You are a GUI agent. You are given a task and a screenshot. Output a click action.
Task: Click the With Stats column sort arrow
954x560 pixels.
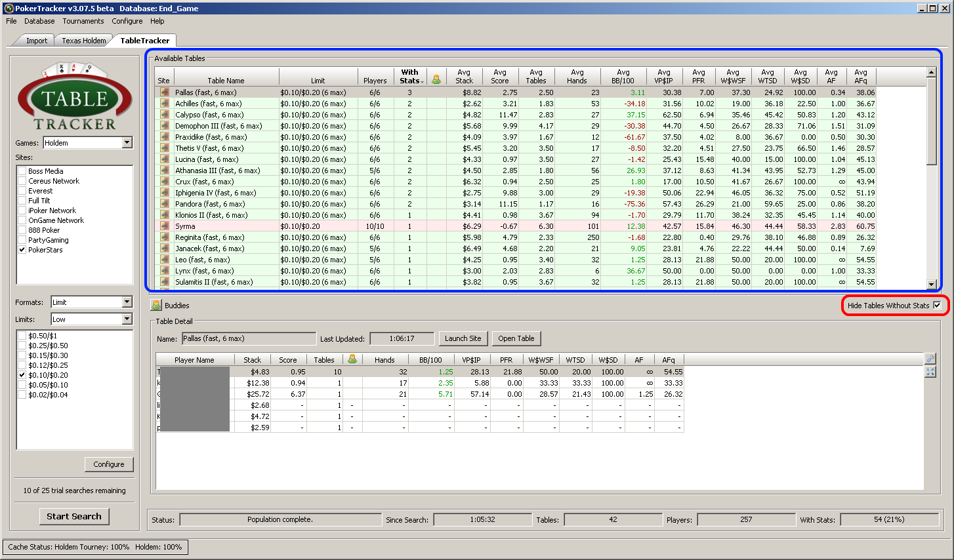pyautogui.click(x=423, y=82)
